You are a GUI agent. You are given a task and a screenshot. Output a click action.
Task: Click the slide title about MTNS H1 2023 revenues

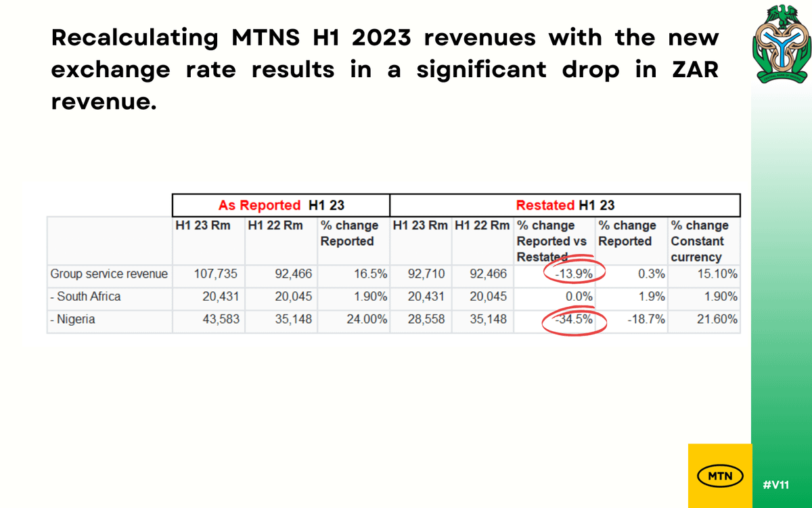tap(385, 71)
